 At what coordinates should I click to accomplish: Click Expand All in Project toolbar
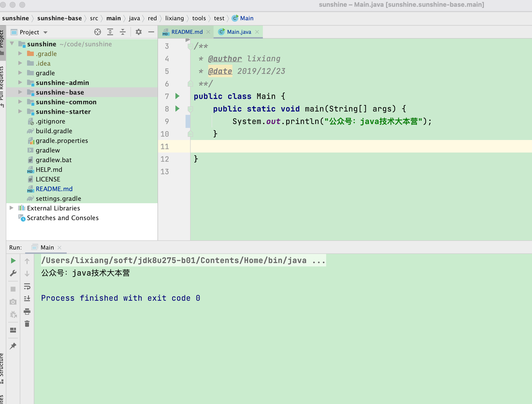click(x=110, y=32)
